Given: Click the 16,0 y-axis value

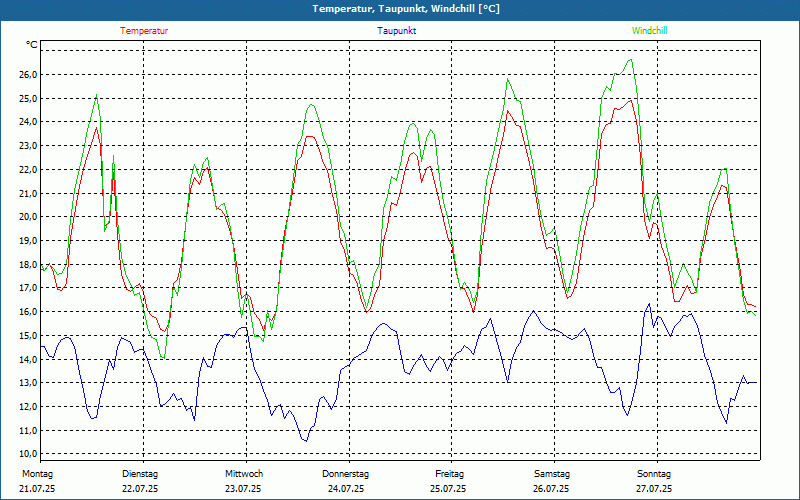Looking at the screenshot, I should coord(29,312).
